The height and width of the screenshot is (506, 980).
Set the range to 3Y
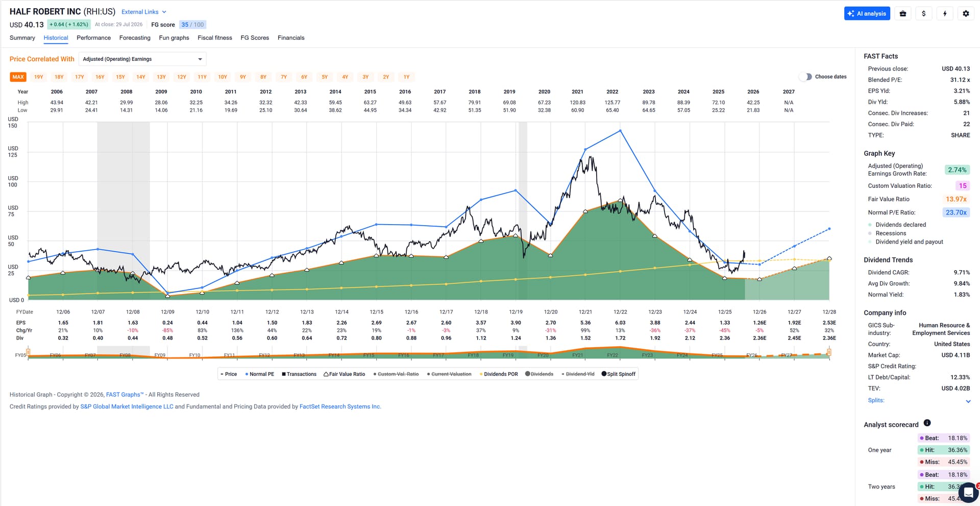[365, 77]
